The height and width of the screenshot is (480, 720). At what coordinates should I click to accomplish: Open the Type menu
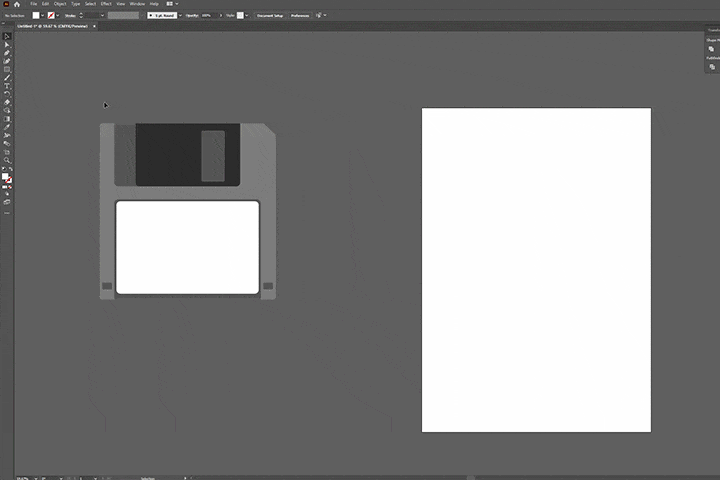76,4
